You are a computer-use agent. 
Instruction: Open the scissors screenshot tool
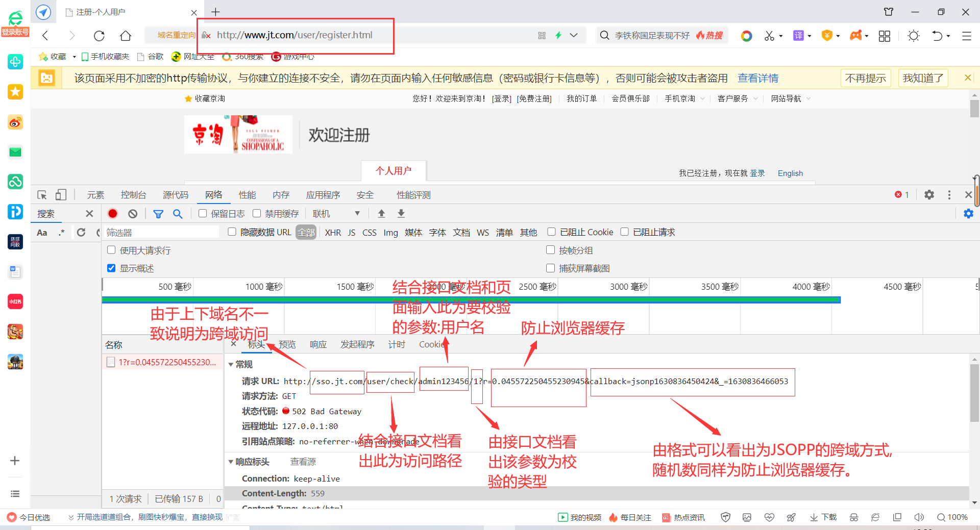click(x=769, y=35)
